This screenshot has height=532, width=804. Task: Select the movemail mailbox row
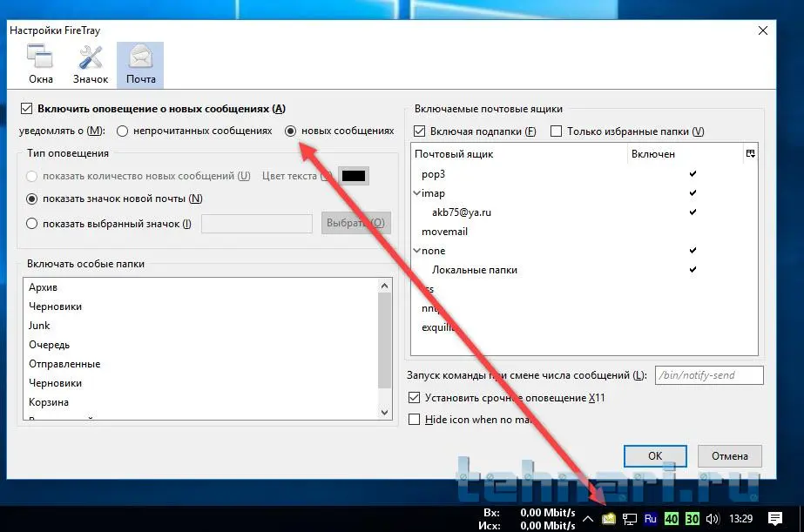pos(584,232)
